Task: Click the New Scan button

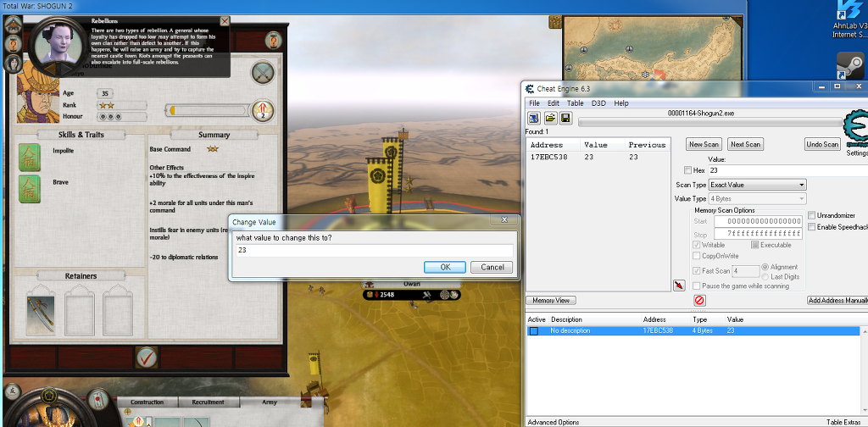Action: [x=704, y=144]
